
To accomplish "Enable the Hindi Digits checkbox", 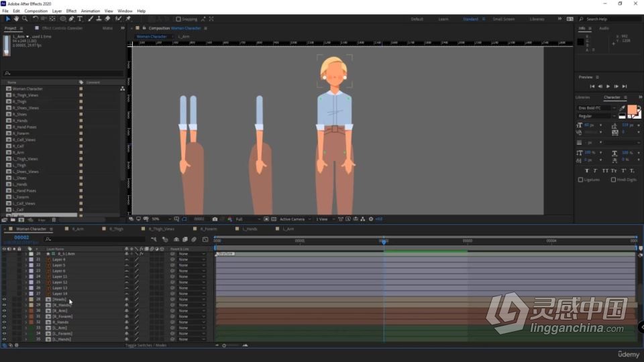I will coord(613,180).
